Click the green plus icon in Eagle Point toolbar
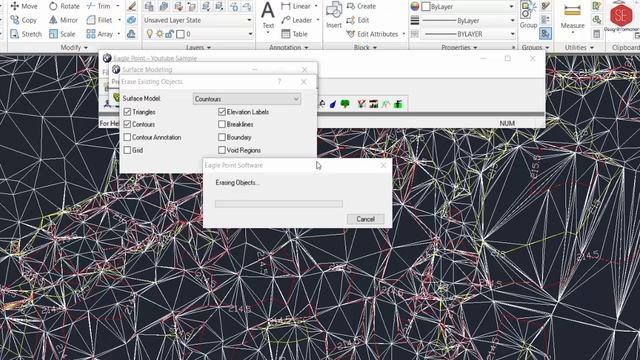The height and width of the screenshot is (360, 640). point(398,104)
